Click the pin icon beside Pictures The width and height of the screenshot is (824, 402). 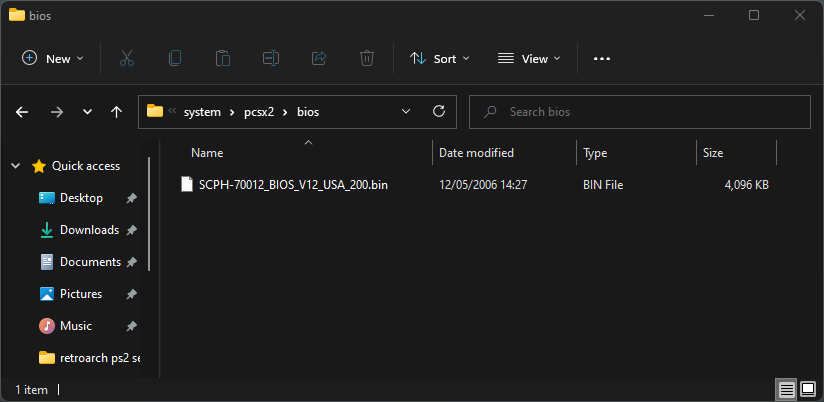pos(131,294)
